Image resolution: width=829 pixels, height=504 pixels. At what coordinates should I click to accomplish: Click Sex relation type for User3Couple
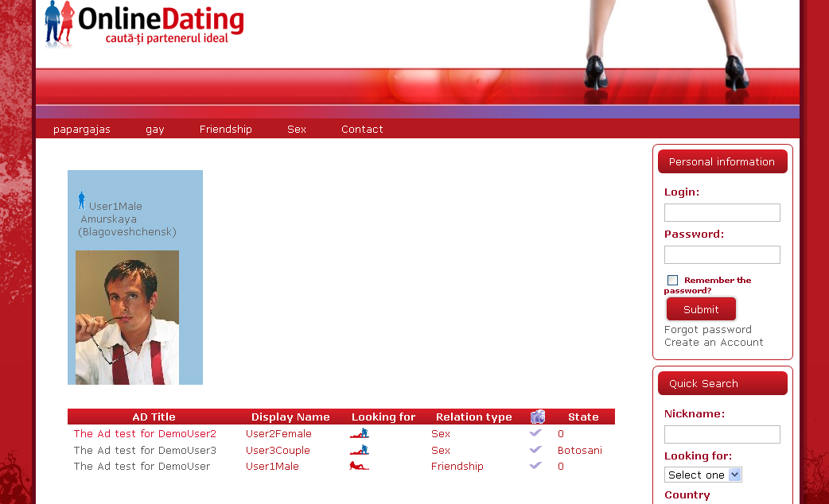[441, 450]
